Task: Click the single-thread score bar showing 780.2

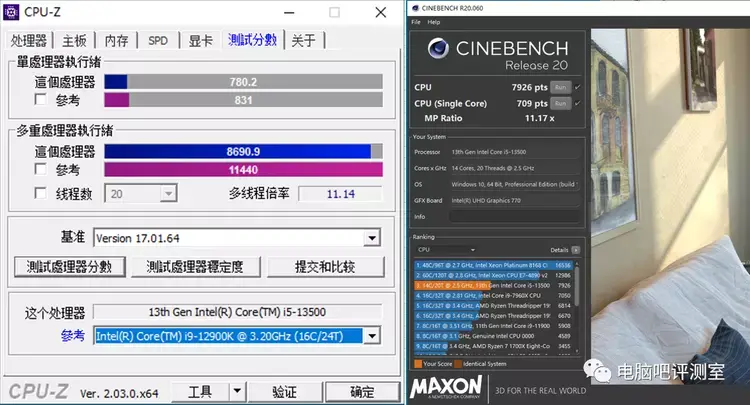Action: click(x=243, y=82)
